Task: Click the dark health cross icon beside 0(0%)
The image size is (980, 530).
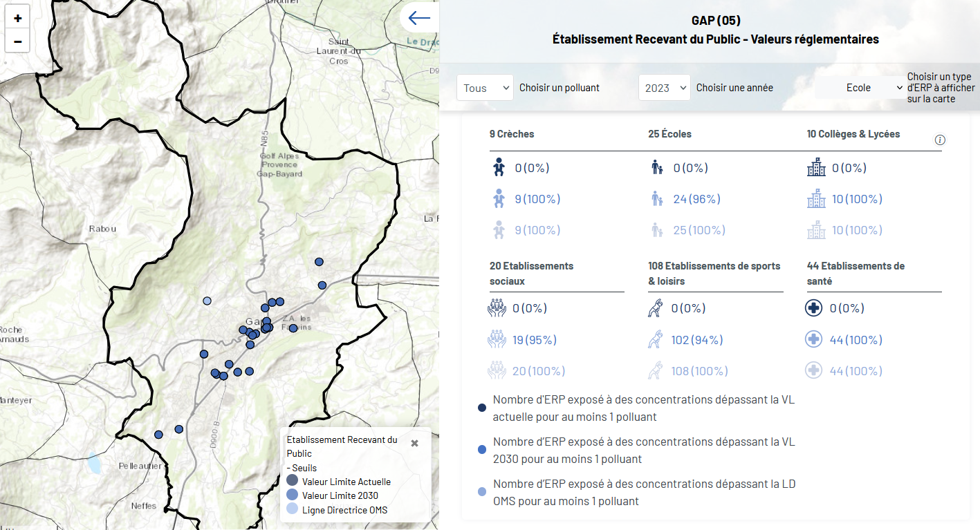Action: click(814, 308)
